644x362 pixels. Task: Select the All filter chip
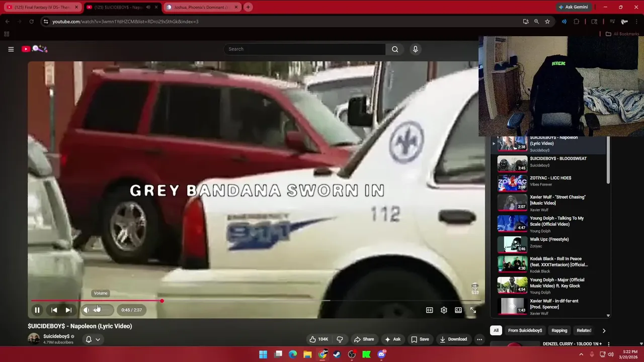(496, 330)
